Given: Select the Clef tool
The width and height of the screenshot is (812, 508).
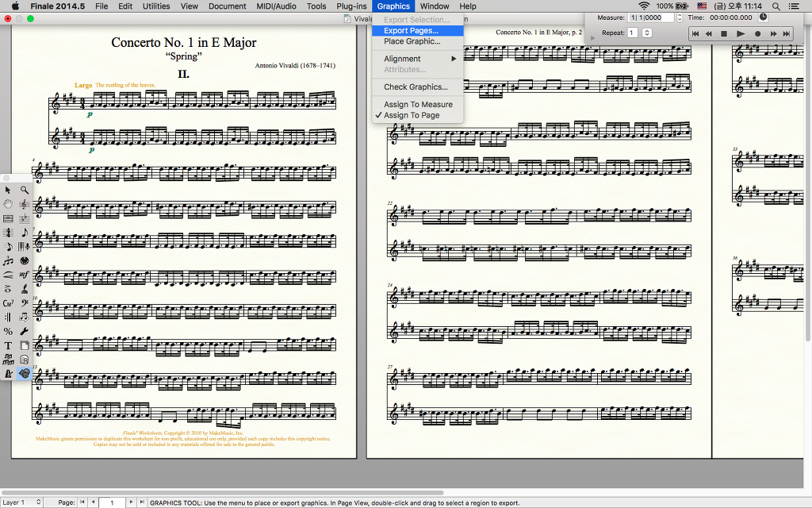Looking at the screenshot, I should click(25, 303).
